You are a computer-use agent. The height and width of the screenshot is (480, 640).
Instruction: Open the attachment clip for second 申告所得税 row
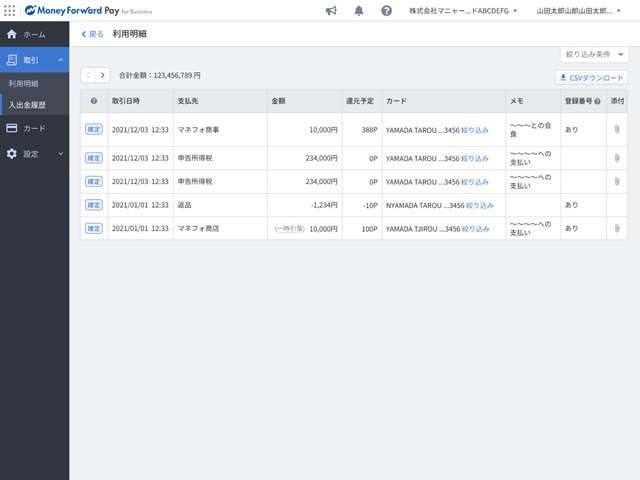click(x=617, y=182)
